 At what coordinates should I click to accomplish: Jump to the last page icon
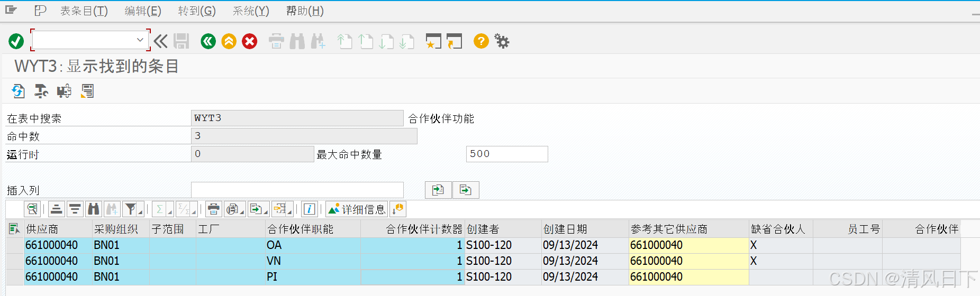pyautogui.click(x=407, y=41)
